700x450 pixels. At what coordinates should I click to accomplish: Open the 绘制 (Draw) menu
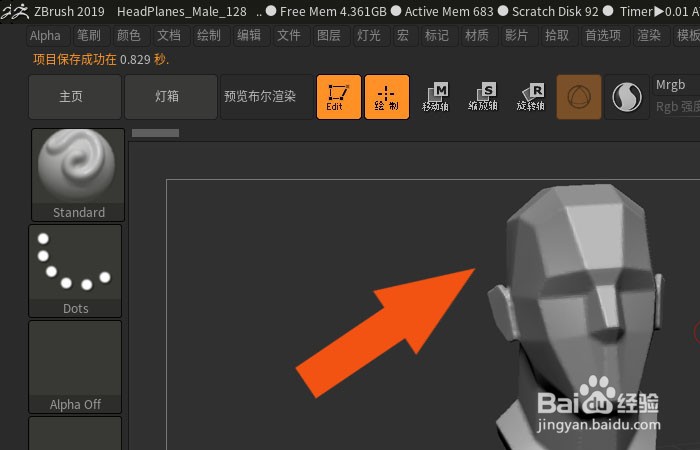click(209, 36)
